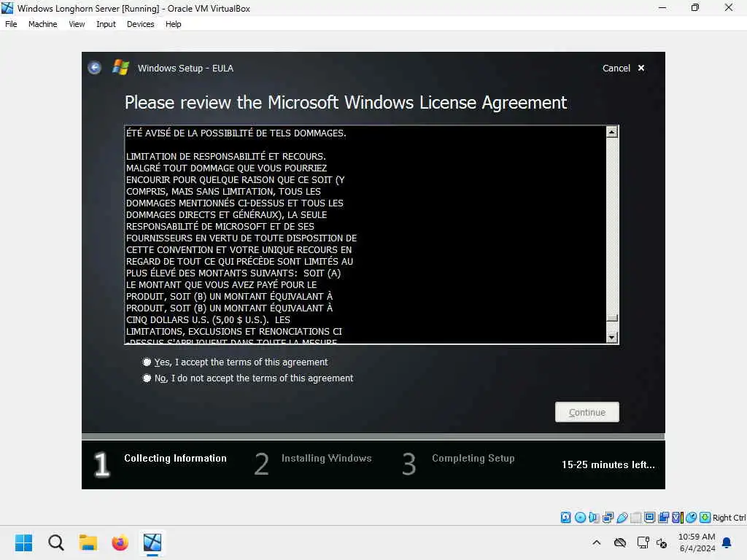The height and width of the screenshot is (560, 747).
Task: Open the Devices menu
Action: (141, 24)
